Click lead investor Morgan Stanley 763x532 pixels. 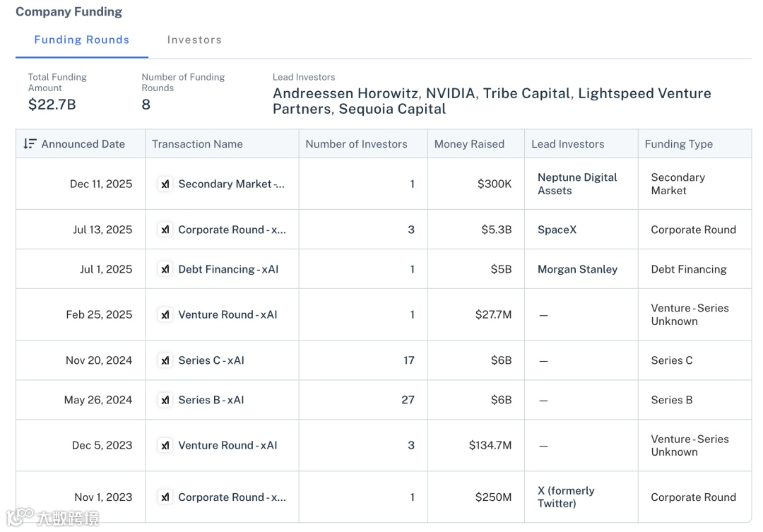[578, 269]
